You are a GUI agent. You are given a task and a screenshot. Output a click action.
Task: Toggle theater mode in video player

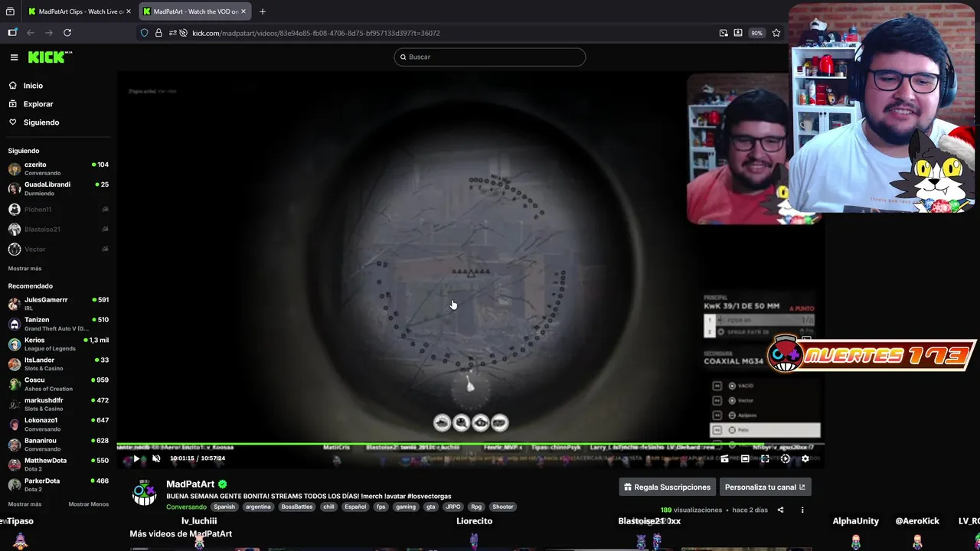(744, 458)
